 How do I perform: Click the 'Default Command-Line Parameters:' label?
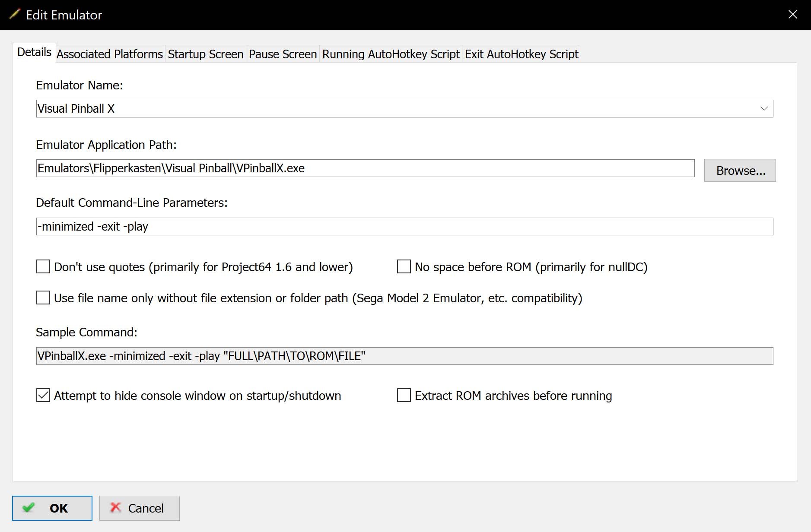click(x=132, y=203)
